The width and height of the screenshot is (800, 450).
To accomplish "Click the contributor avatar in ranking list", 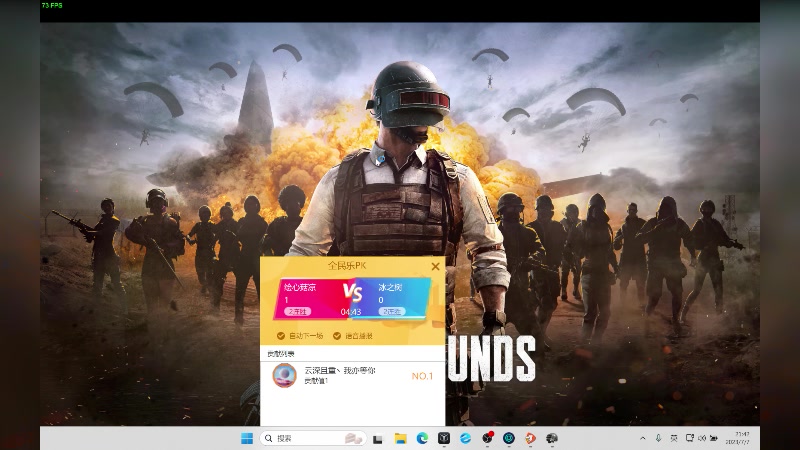I will click(284, 376).
